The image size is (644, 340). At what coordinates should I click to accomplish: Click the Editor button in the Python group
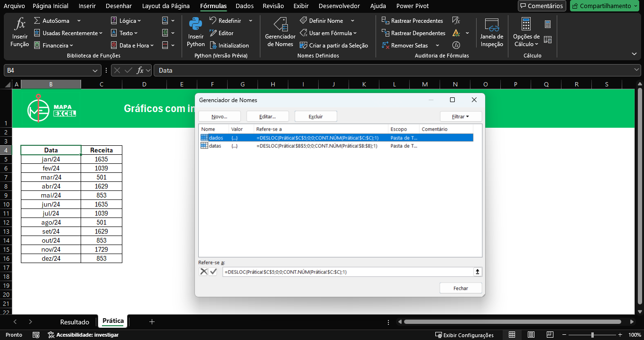click(221, 33)
